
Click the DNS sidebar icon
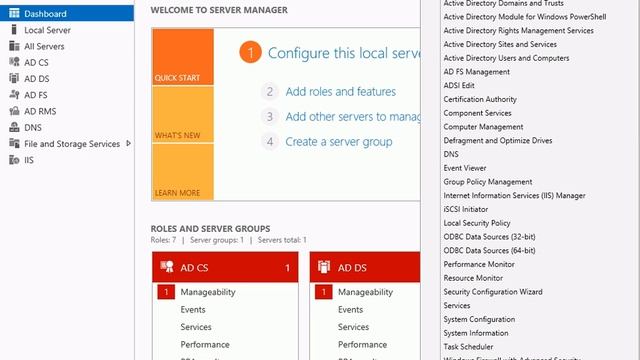tap(14, 127)
